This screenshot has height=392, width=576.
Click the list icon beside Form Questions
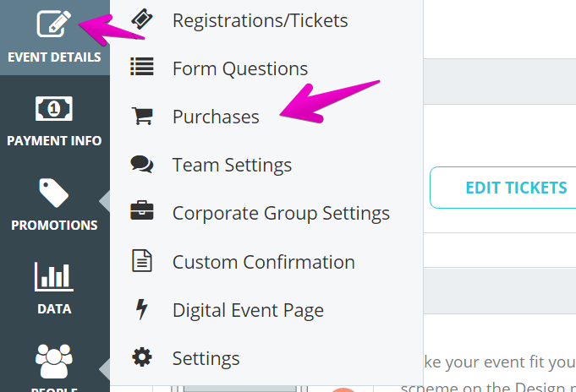click(142, 67)
